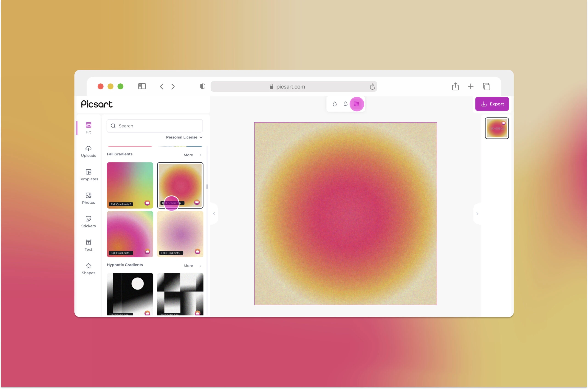Viewport: 588px width, 389px height.
Task: Click the empty droplet opacity icon
Action: click(335, 104)
